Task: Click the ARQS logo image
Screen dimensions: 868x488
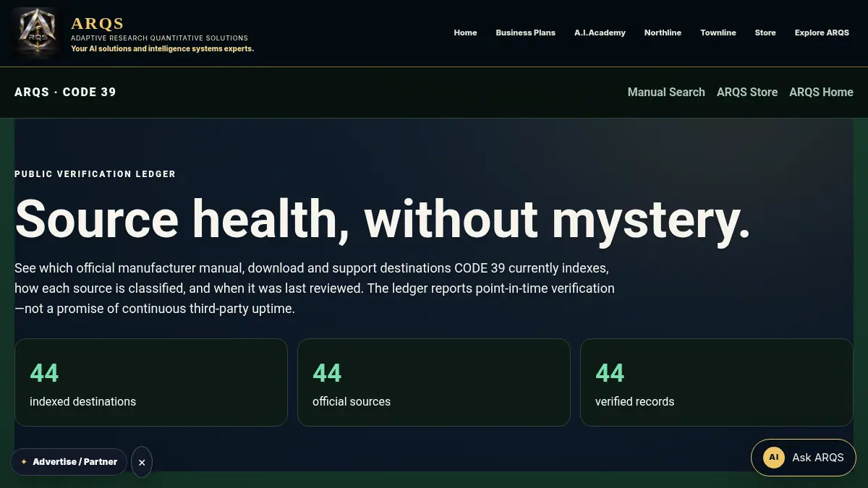Action: pyautogui.click(x=37, y=33)
